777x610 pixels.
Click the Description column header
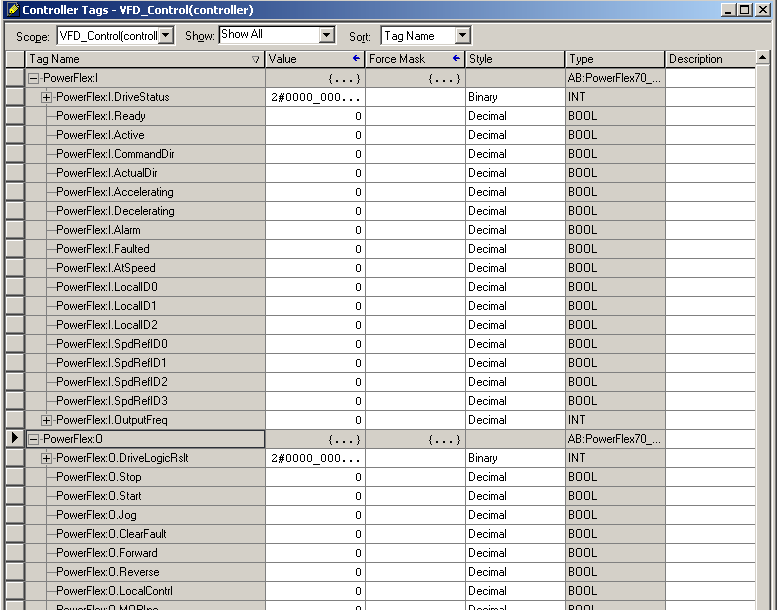(x=709, y=59)
